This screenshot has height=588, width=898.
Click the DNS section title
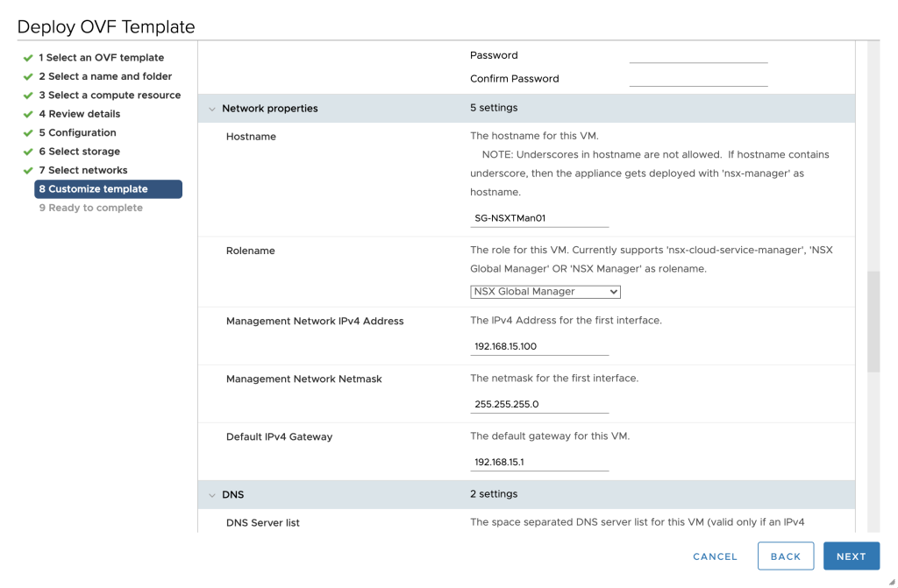point(233,495)
